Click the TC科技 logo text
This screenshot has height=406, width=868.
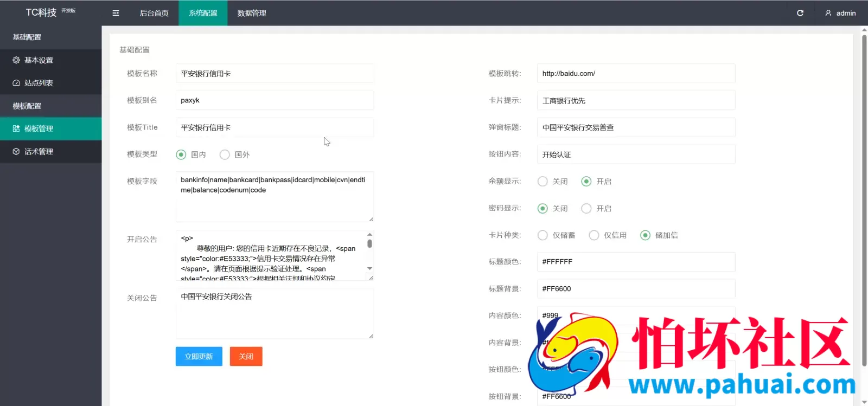click(41, 12)
